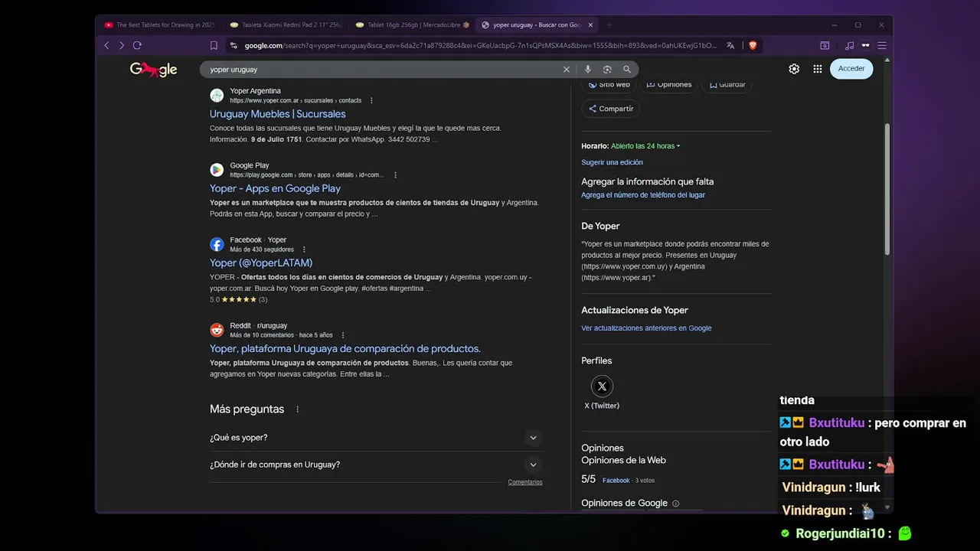Open the page translate icon in address bar
Viewport: 980px width, 551px height.
[730, 46]
